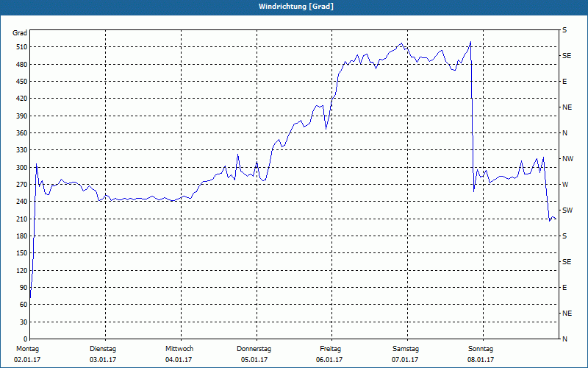The image size is (588, 368).
Task: Click the W compass label
Action: click(565, 185)
